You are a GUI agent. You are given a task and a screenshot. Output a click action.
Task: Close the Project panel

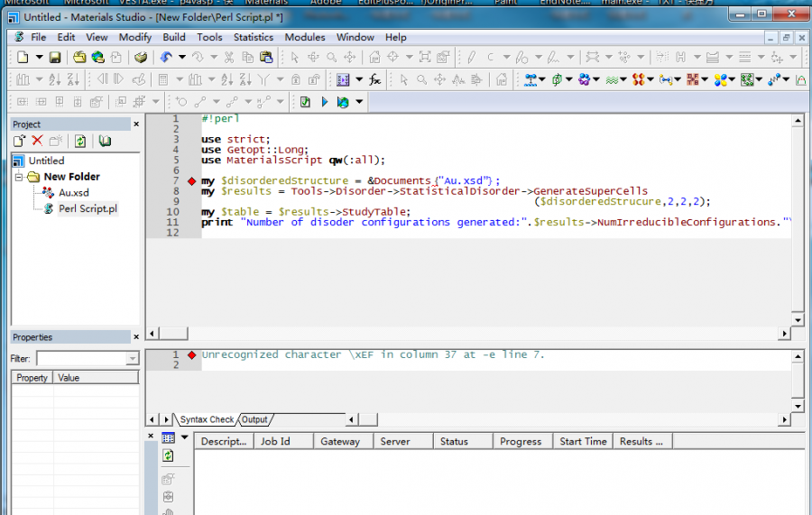136,124
